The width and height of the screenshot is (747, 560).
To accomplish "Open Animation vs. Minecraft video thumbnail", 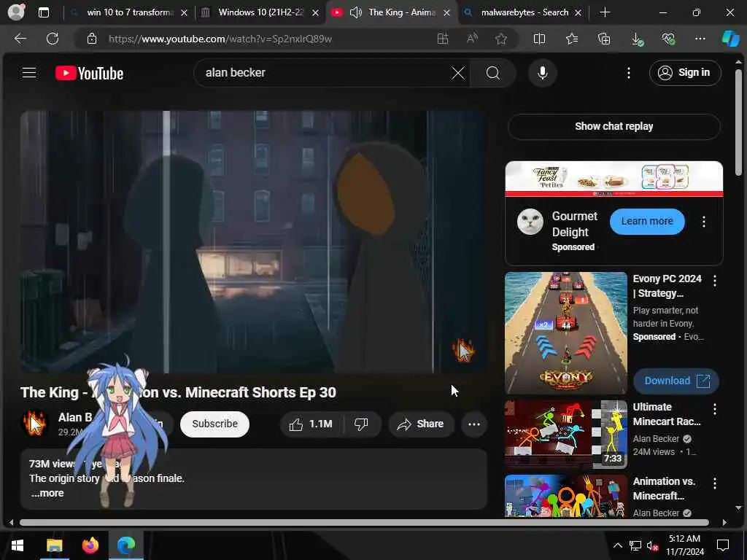I will (566, 496).
